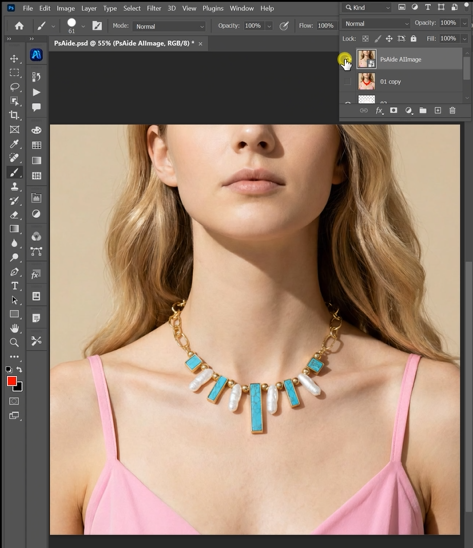Delete the selected layer
Viewport: 473px width, 548px height.
coord(452,110)
